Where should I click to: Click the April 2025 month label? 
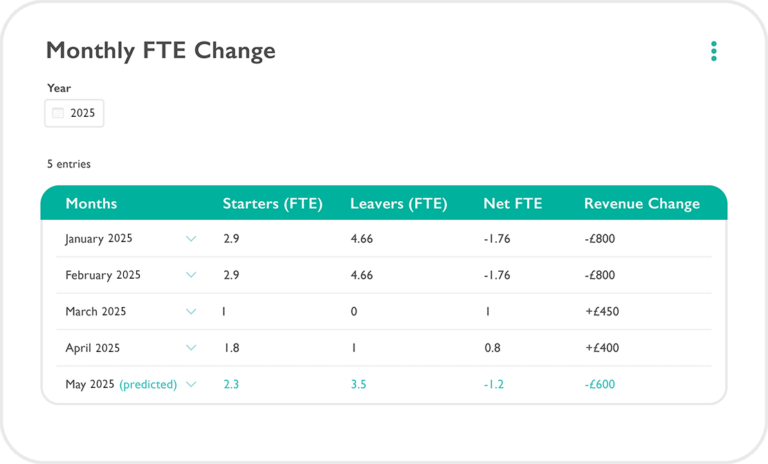click(92, 348)
